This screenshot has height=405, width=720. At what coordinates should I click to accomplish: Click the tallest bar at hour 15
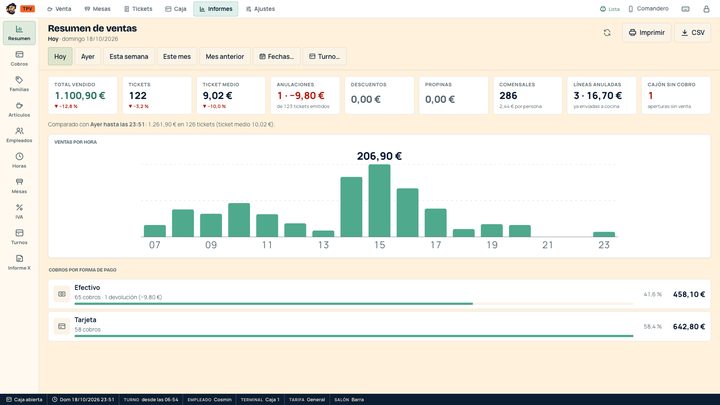(379, 201)
